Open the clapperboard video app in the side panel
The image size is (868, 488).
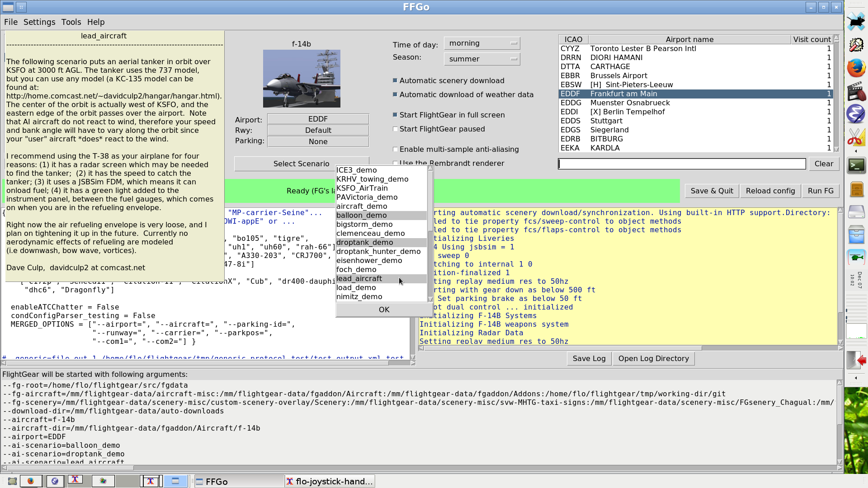[856, 91]
